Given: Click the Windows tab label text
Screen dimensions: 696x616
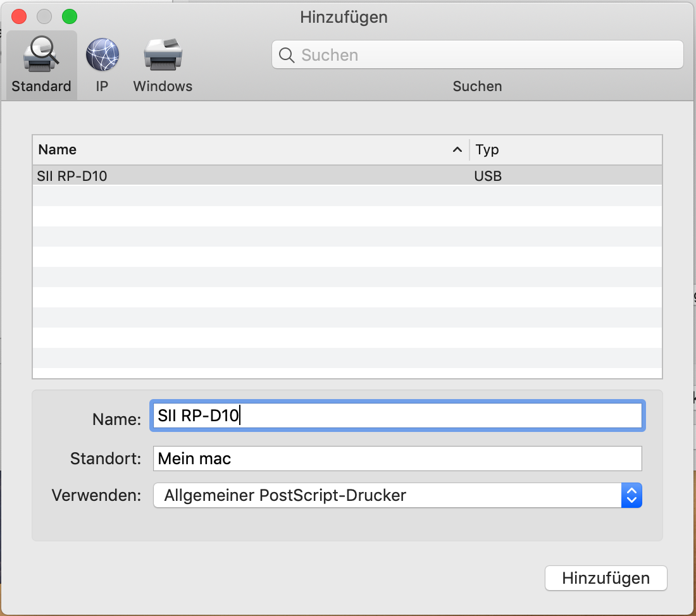Looking at the screenshot, I should pos(163,87).
